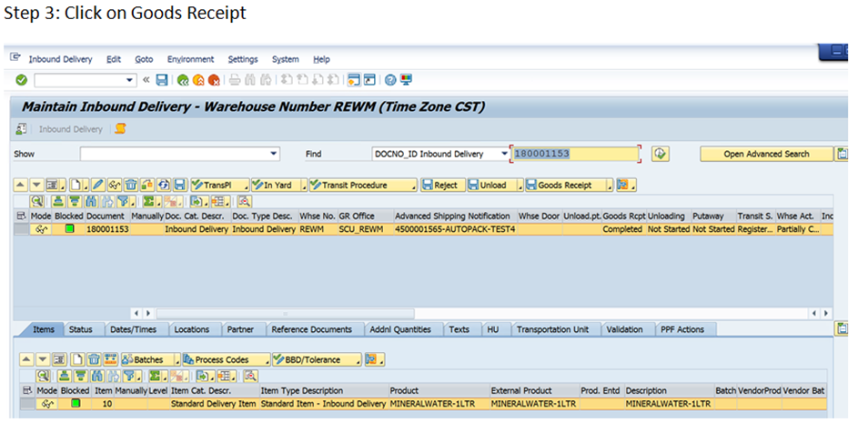Click the collapse arrow-up icon in the delivery toolbar

21,186
